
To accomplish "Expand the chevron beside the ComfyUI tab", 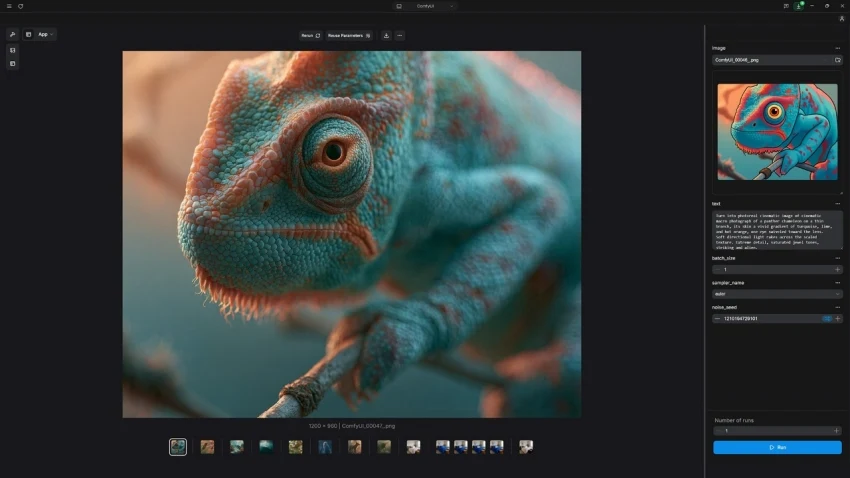I will point(451,6).
